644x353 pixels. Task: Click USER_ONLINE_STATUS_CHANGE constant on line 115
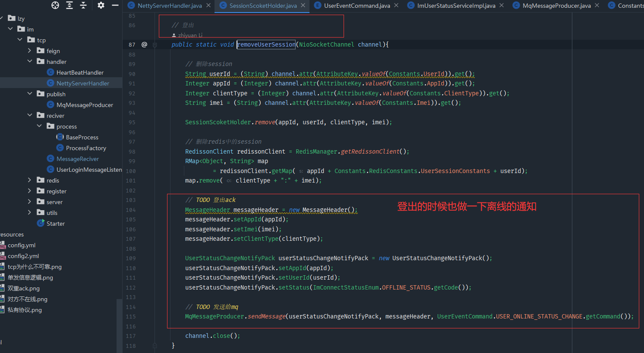(x=539, y=316)
